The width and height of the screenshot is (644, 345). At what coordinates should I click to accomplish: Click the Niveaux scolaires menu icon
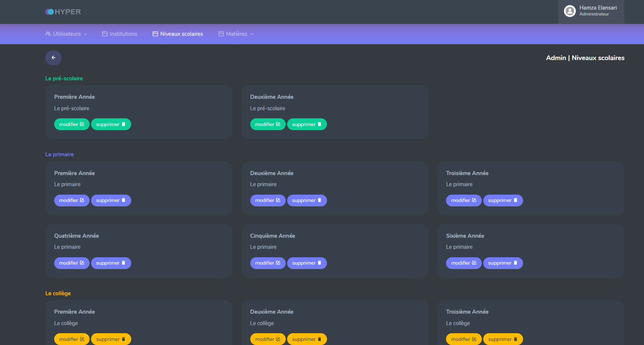[x=155, y=34]
